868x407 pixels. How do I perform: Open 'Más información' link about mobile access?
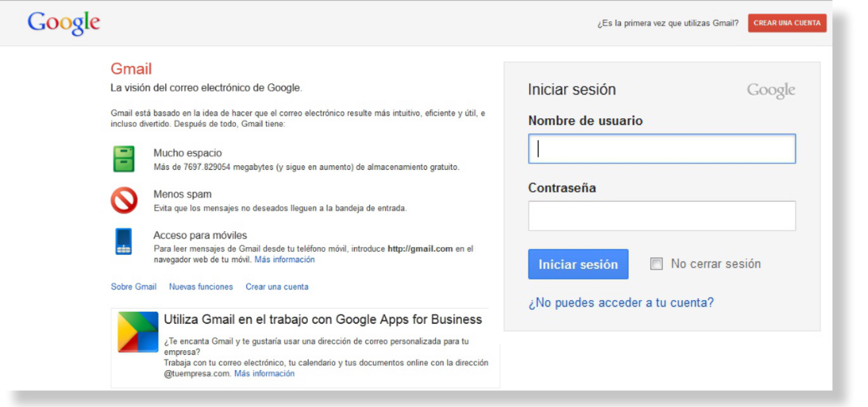tap(285, 260)
